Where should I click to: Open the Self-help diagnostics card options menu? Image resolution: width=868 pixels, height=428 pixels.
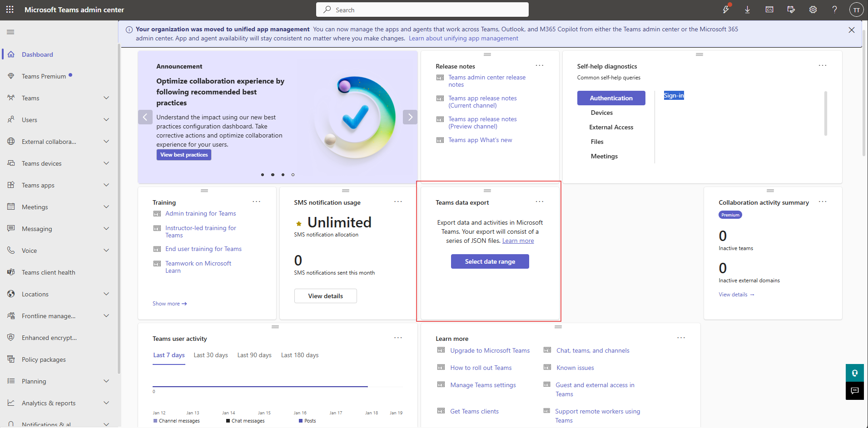coord(823,65)
